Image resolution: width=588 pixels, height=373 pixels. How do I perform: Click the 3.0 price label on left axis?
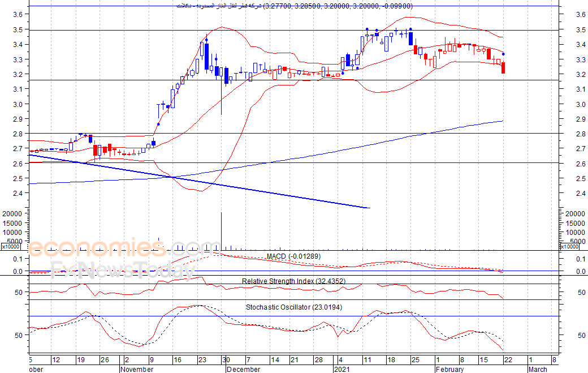[18, 104]
